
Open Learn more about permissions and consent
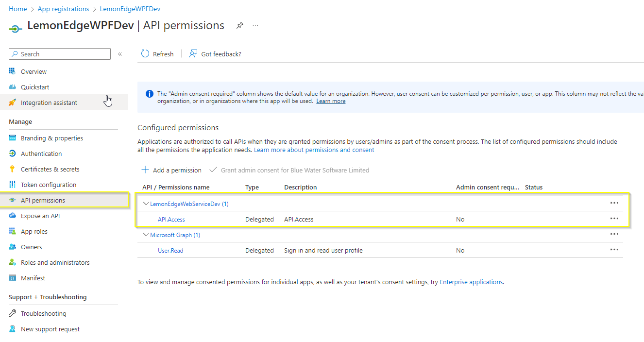(314, 150)
